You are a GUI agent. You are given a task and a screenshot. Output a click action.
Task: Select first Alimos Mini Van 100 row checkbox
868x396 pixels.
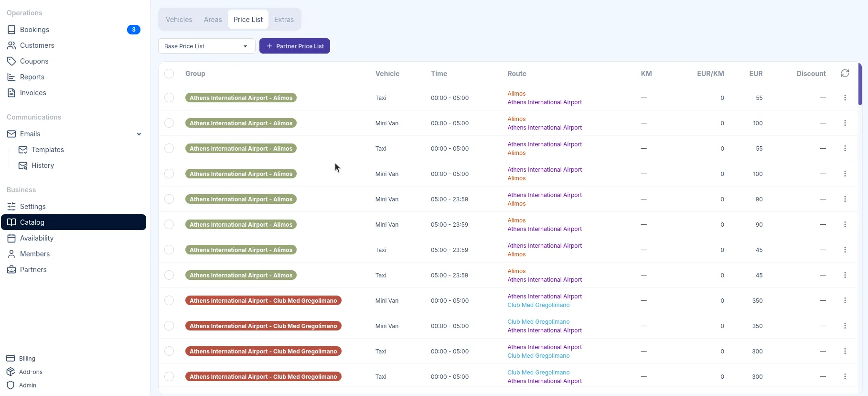pyautogui.click(x=169, y=123)
